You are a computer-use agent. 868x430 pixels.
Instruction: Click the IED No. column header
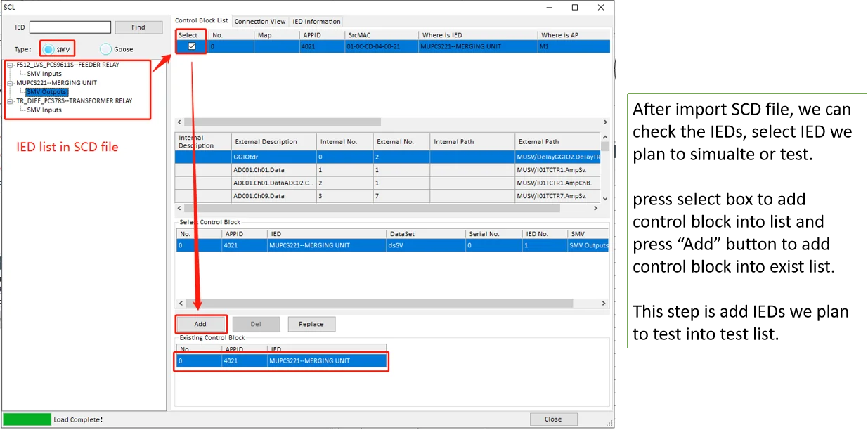tap(545, 233)
